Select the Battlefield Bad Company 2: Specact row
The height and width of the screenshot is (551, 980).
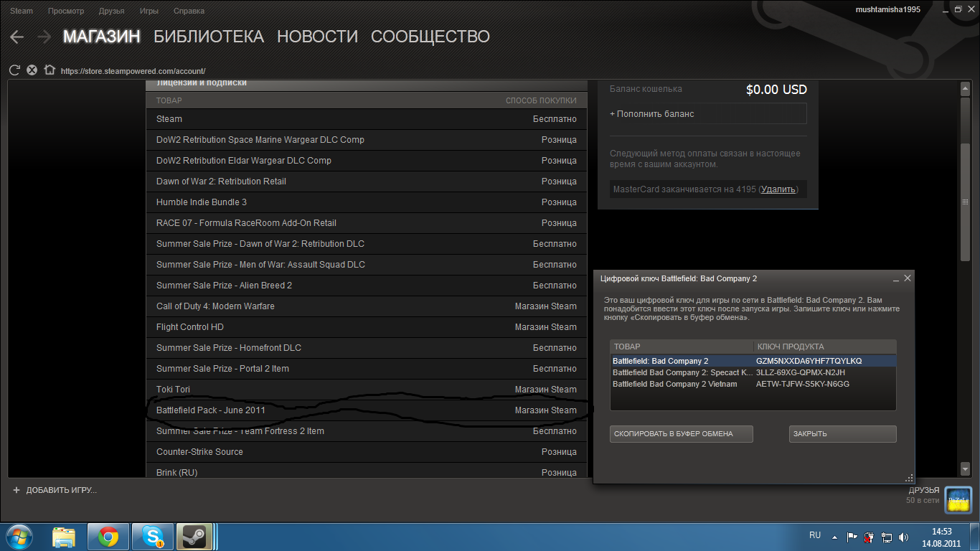(753, 372)
